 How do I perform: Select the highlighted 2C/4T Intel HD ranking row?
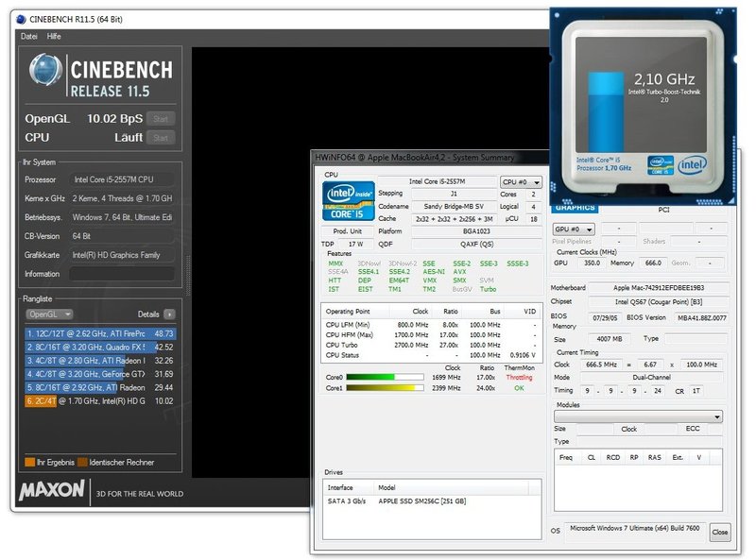(x=100, y=400)
